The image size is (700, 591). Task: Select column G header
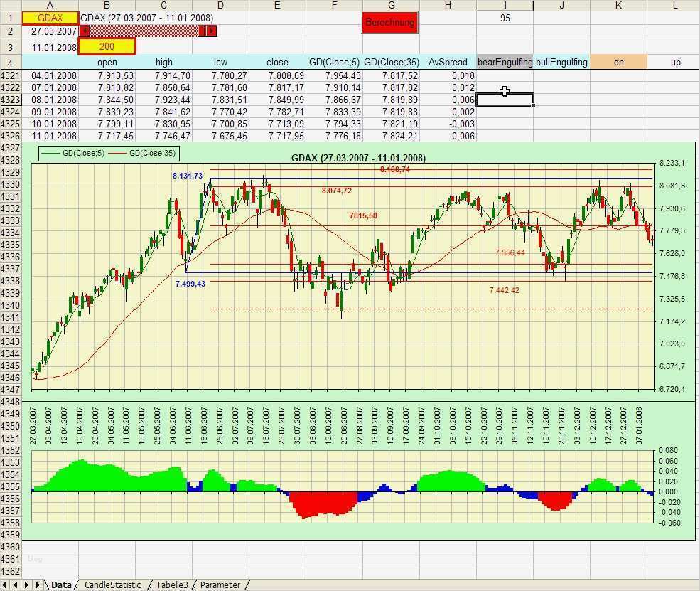click(x=391, y=6)
